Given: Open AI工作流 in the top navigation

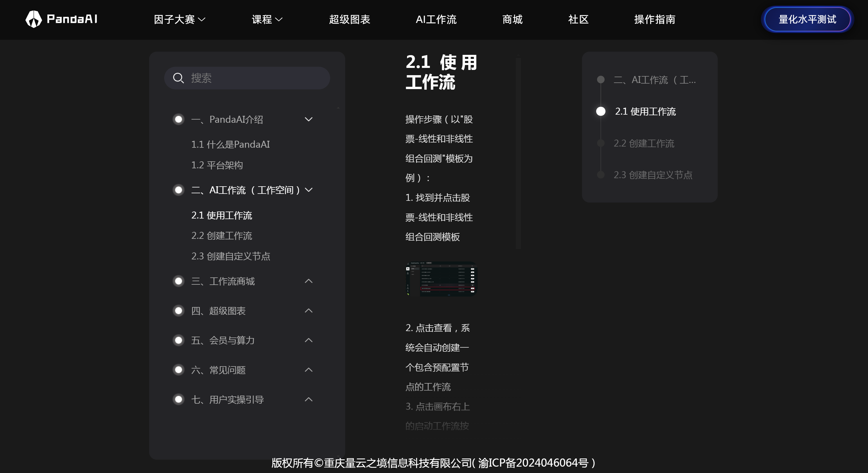Looking at the screenshot, I should pyautogui.click(x=436, y=19).
